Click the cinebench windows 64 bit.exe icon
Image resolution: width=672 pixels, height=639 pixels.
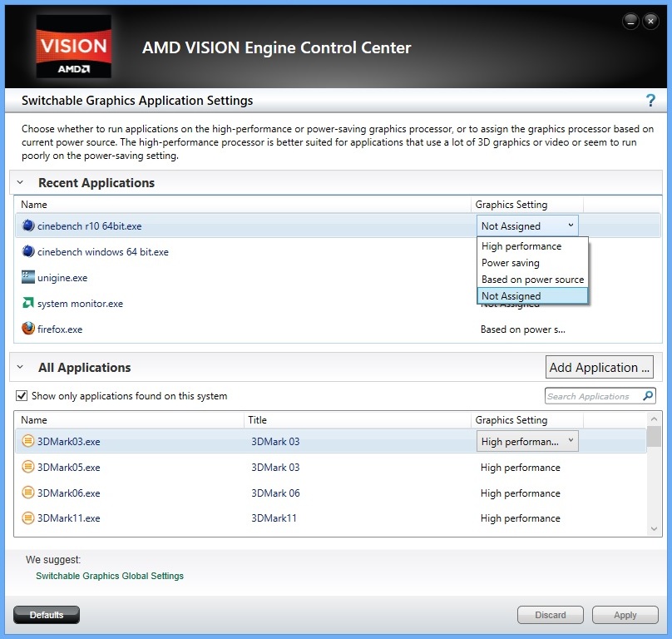pos(27,251)
